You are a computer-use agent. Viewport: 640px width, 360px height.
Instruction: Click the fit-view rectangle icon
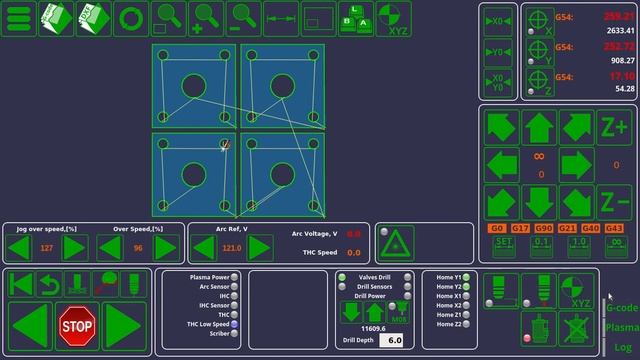click(x=319, y=19)
